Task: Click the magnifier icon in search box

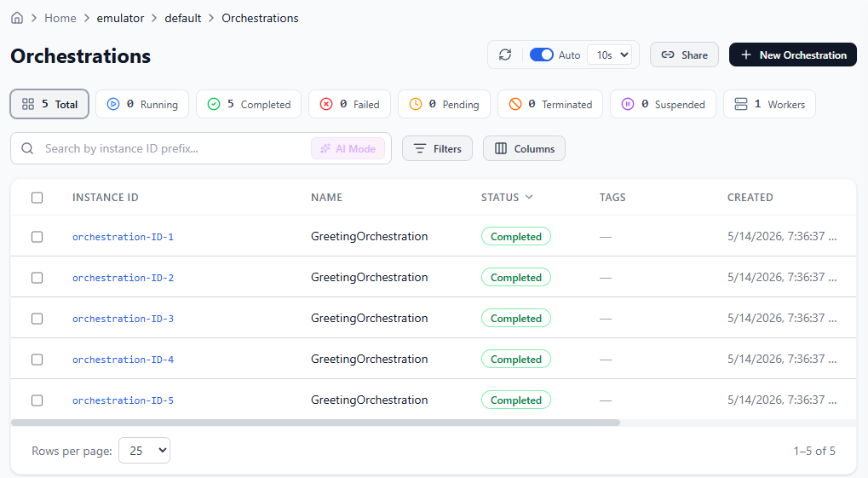Action: [x=27, y=148]
